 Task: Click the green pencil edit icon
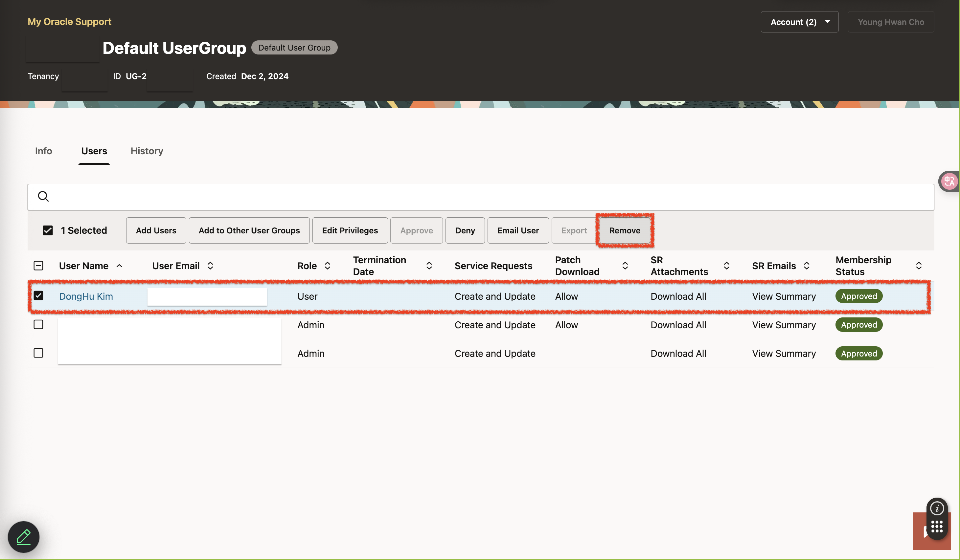[24, 537]
